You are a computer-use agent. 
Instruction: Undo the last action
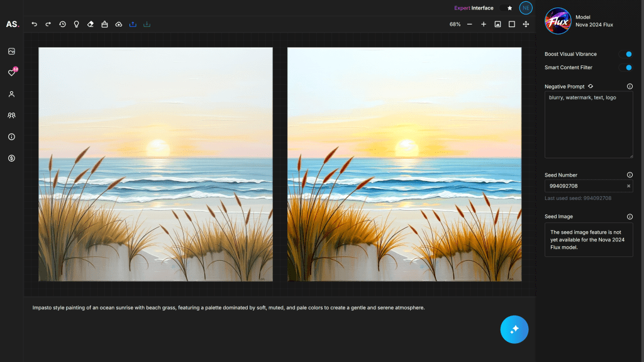coord(34,25)
